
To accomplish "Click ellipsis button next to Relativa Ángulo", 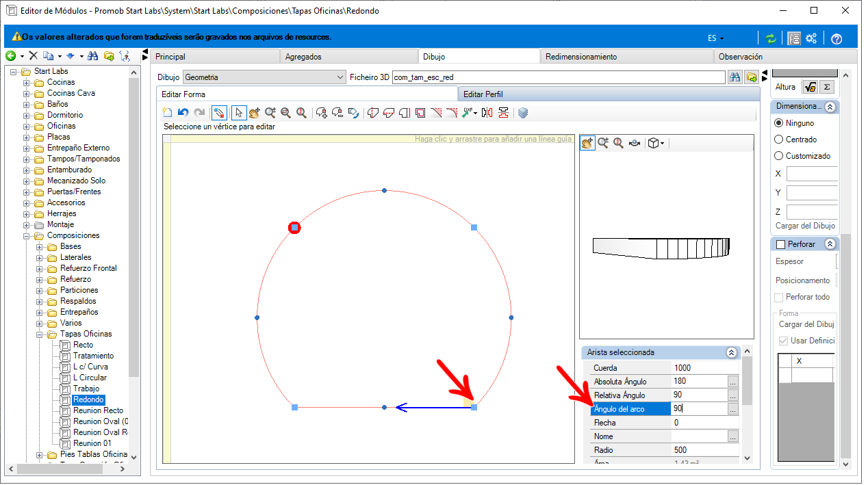I will pos(733,395).
